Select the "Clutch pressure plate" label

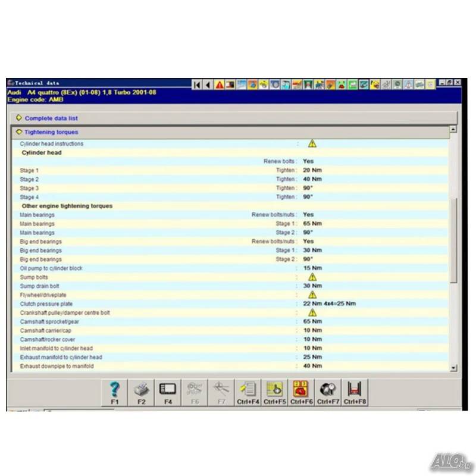click(46, 304)
